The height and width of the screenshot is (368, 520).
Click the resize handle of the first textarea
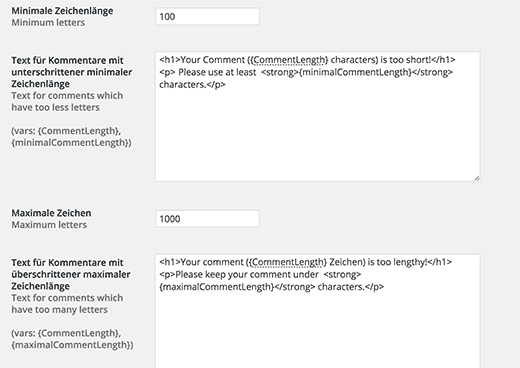click(x=477, y=178)
